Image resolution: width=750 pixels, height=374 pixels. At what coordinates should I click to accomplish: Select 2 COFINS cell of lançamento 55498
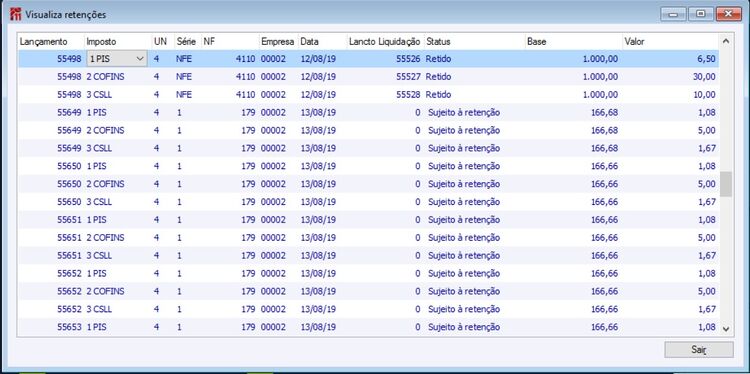(x=105, y=77)
